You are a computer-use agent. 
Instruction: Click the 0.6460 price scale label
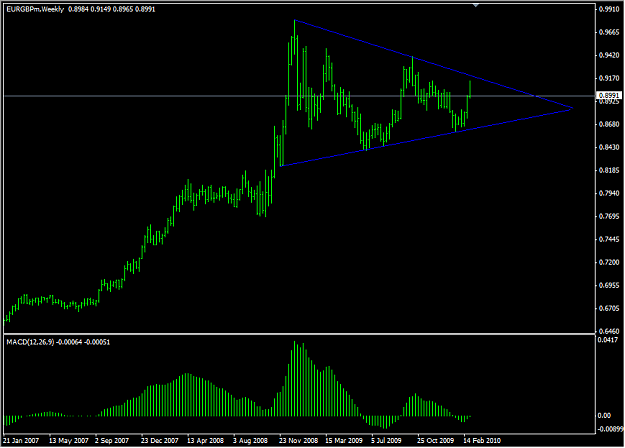pos(610,331)
